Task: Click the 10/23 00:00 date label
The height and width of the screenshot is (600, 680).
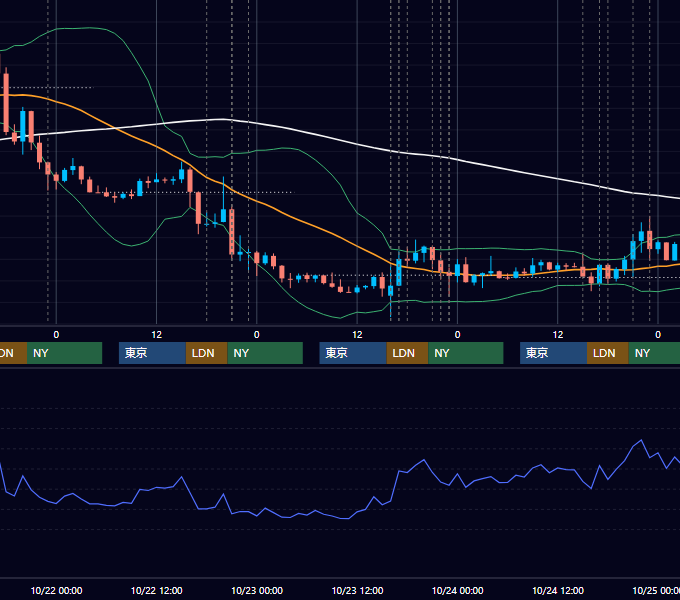Action: [257, 590]
